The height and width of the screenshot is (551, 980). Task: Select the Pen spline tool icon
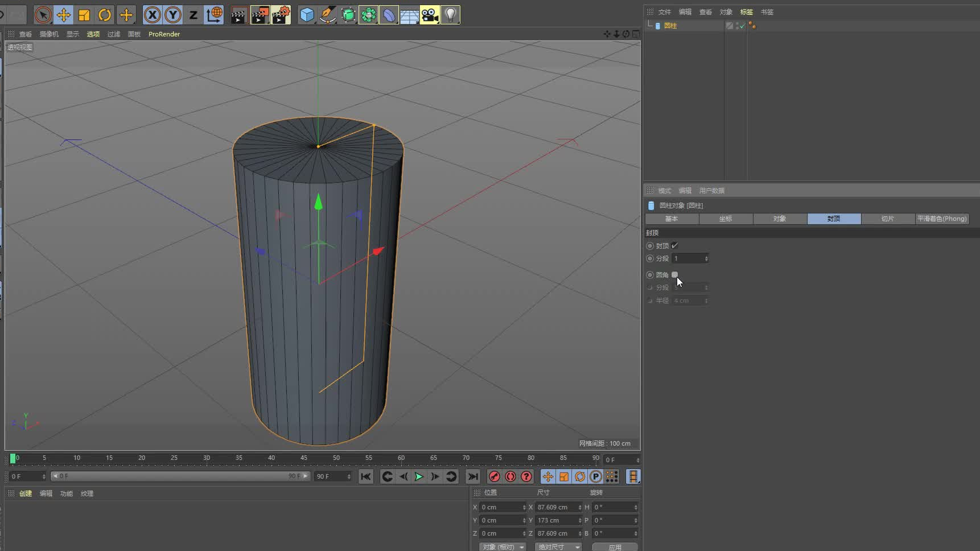(x=328, y=15)
